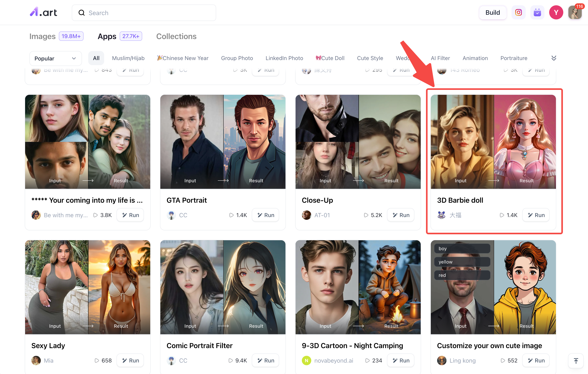Switch to the Images tab

43,36
